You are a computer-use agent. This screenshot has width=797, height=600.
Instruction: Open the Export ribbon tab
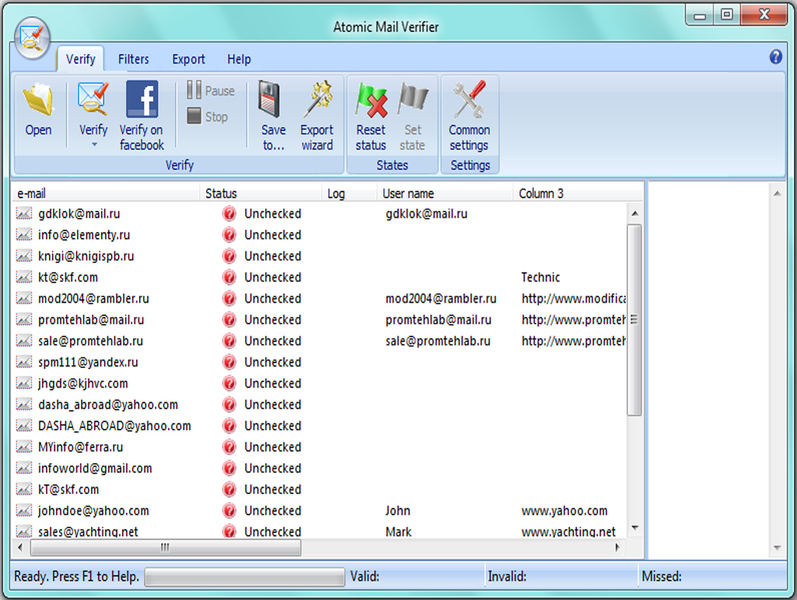188,59
